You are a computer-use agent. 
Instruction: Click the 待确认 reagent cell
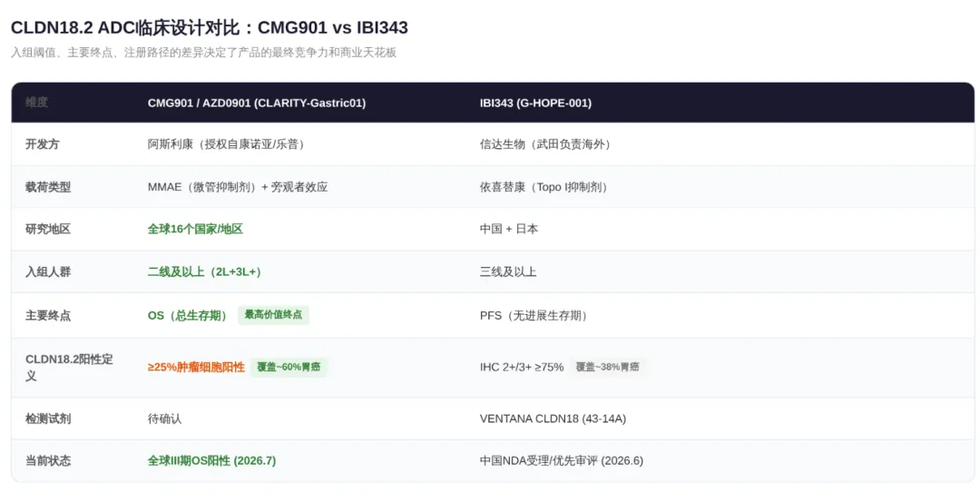click(x=164, y=418)
